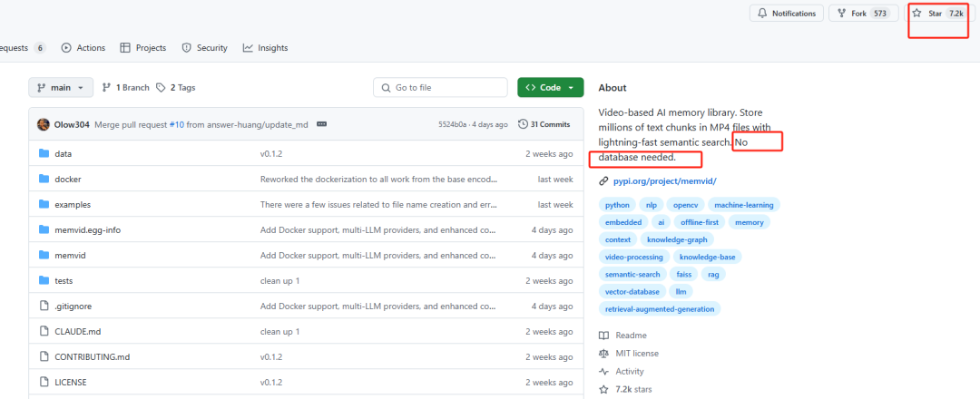Select the nlp topic tag

pos(652,205)
